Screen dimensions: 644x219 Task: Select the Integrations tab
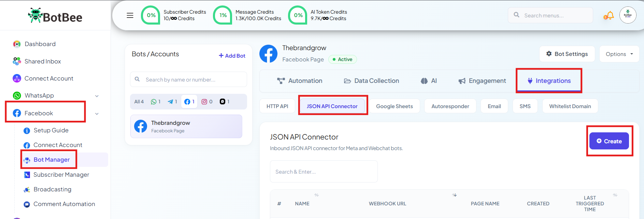(x=549, y=81)
